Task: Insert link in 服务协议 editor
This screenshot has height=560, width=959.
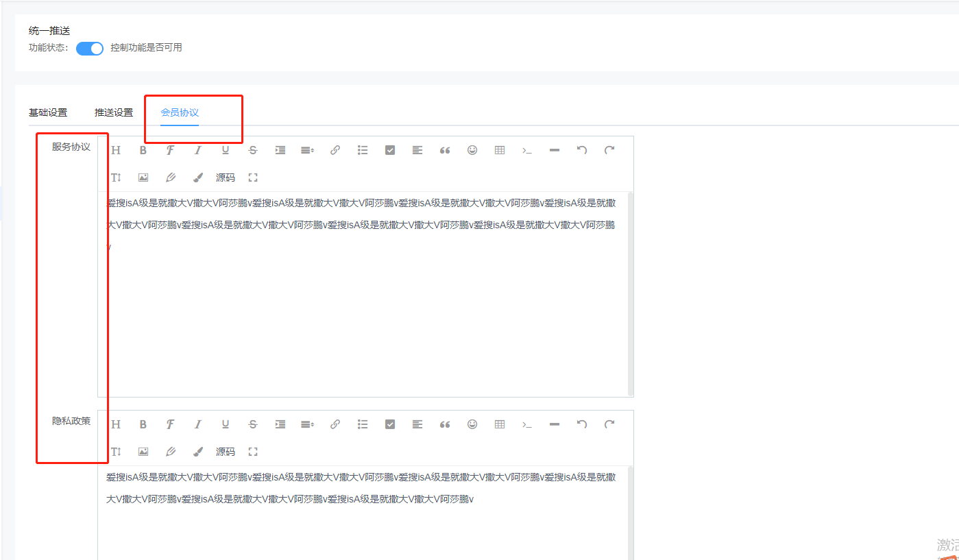Action: (335, 150)
